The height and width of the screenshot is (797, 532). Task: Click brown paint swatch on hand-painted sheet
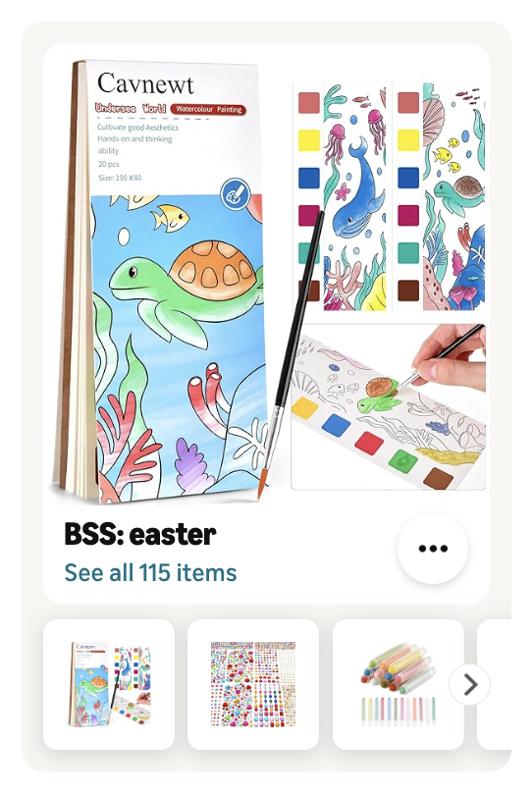pos(438,479)
